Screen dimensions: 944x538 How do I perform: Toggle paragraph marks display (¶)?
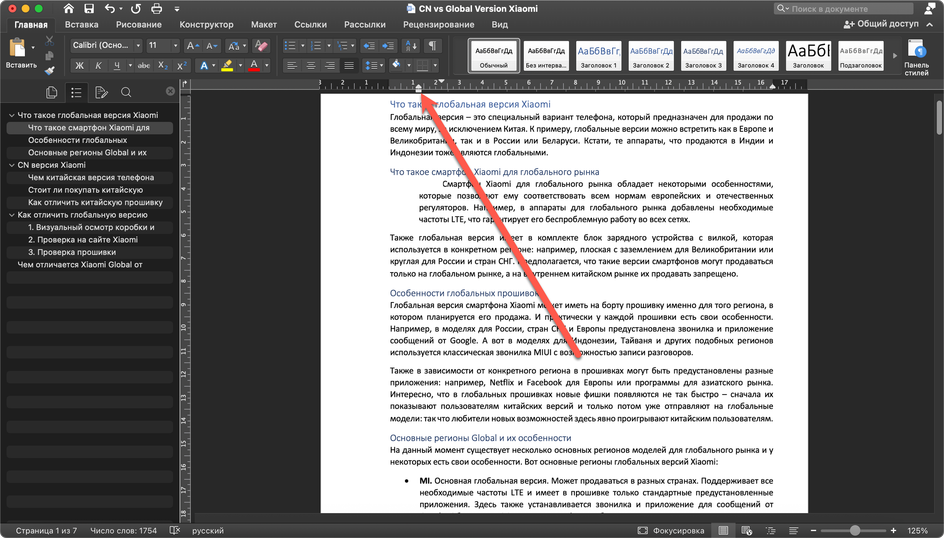[432, 46]
